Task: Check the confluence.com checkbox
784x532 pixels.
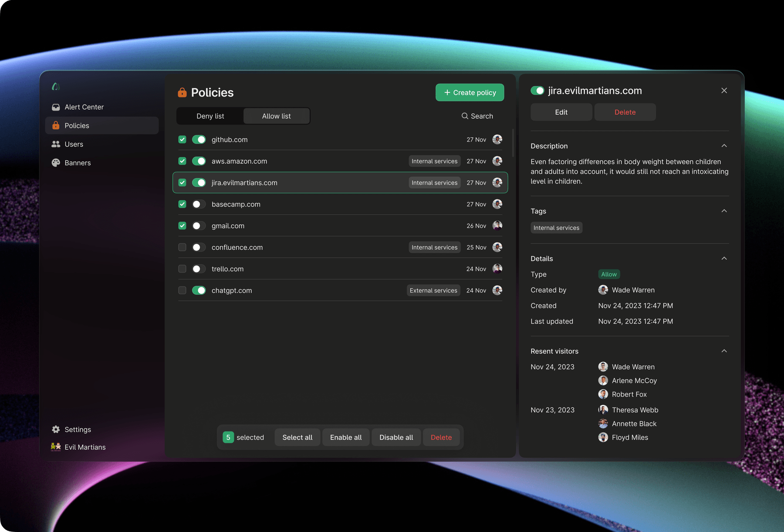Action: click(x=182, y=247)
